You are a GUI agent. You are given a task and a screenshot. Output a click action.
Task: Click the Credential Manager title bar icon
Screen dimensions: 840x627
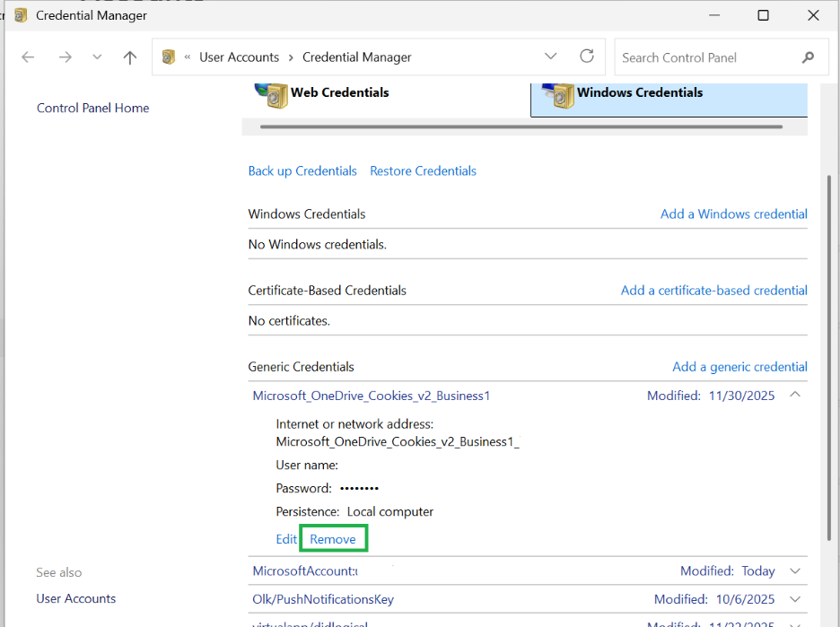(x=21, y=15)
